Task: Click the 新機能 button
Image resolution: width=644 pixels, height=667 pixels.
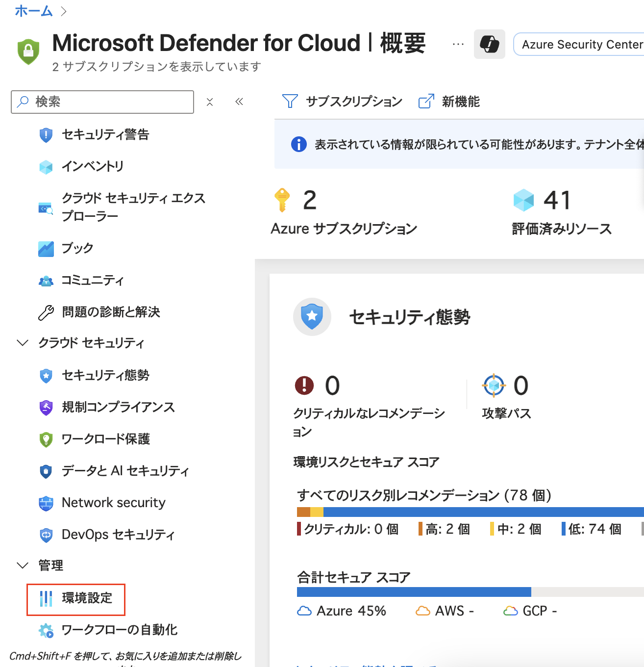Action: tap(449, 102)
